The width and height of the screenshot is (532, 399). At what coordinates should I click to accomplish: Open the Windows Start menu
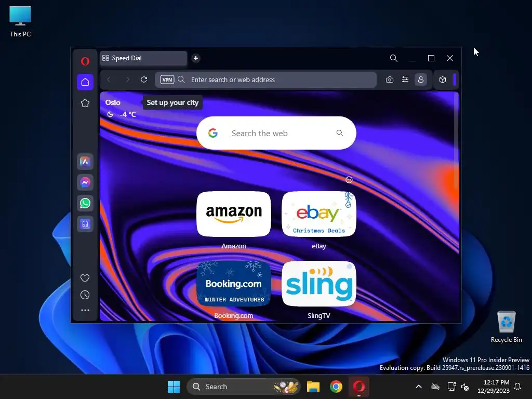174,387
